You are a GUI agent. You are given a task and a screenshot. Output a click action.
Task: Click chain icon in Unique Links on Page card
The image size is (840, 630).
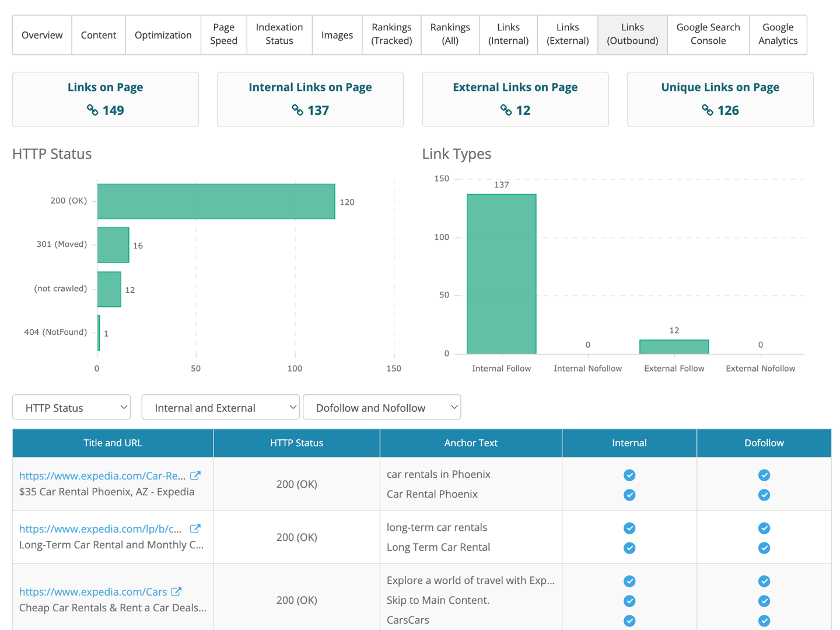click(707, 110)
